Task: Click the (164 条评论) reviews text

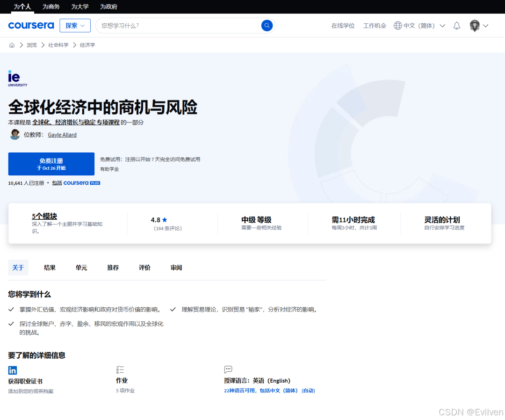Action: (168, 228)
